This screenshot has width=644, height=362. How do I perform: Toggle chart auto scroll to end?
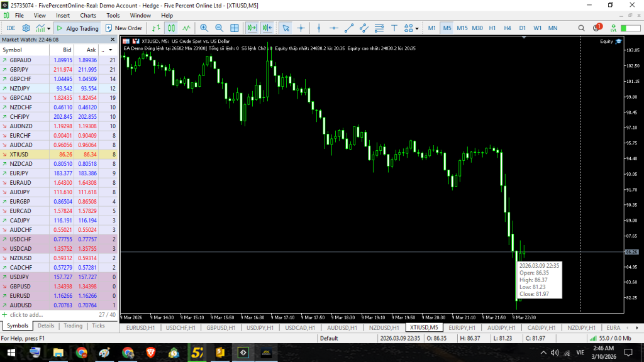tap(252, 28)
